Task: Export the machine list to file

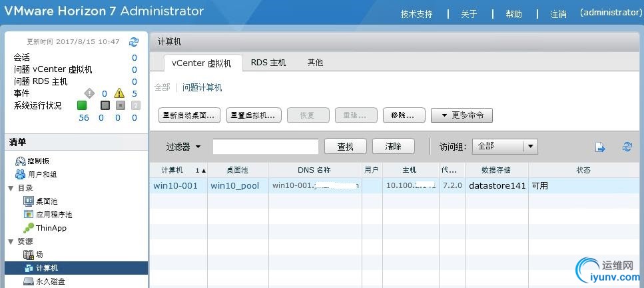Action: [x=601, y=147]
